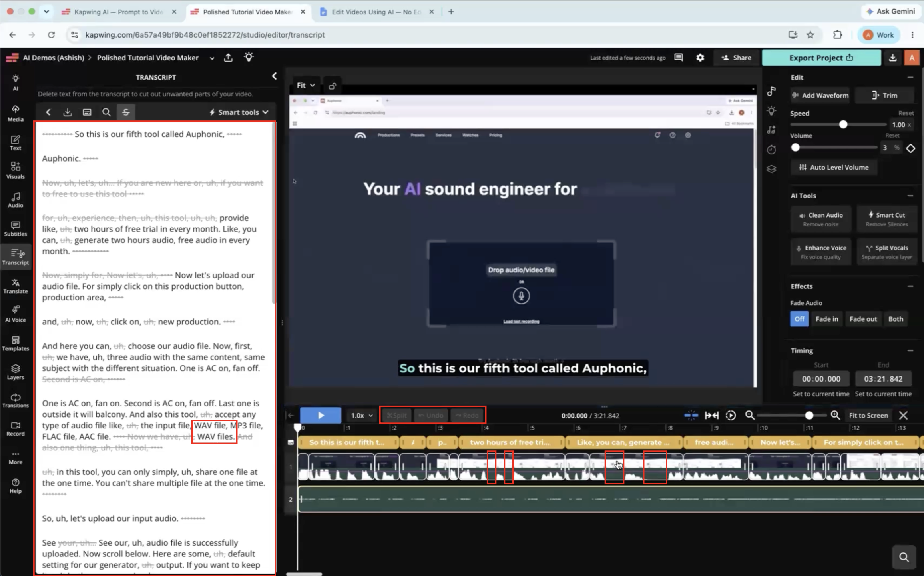Click Clean Audio remove noise button
The image size is (924, 576).
click(821, 219)
